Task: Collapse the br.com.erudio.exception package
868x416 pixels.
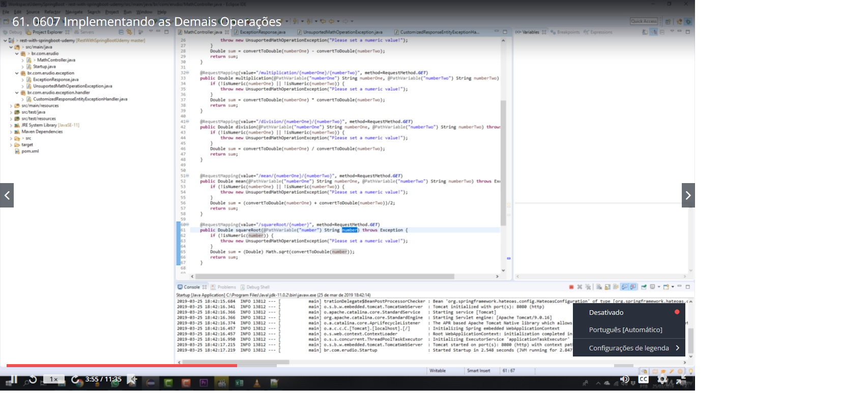Action: point(17,73)
